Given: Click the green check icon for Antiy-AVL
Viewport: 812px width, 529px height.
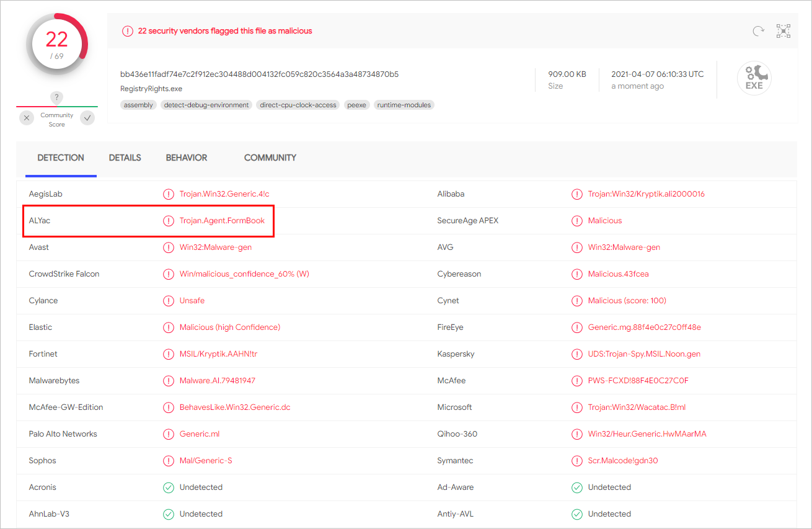Looking at the screenshot, I should [x=577, y=514].
